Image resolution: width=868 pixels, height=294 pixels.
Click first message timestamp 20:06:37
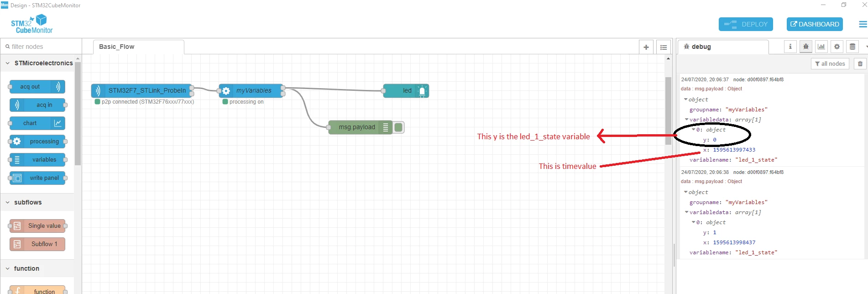705,79
